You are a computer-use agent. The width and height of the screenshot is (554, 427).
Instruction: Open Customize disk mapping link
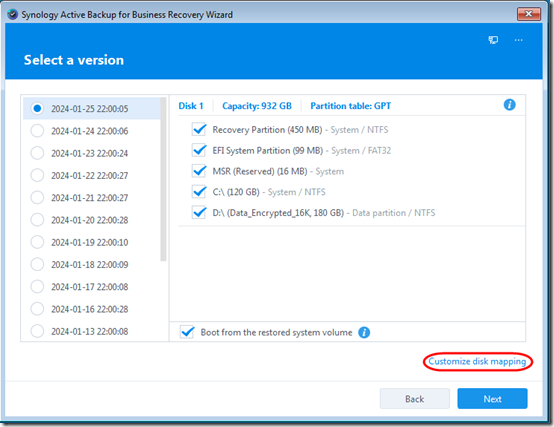tap(477, 361)
